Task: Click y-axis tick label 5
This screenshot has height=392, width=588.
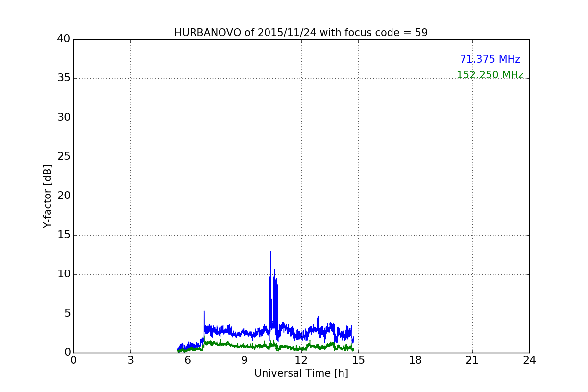Action: (67, 314)
